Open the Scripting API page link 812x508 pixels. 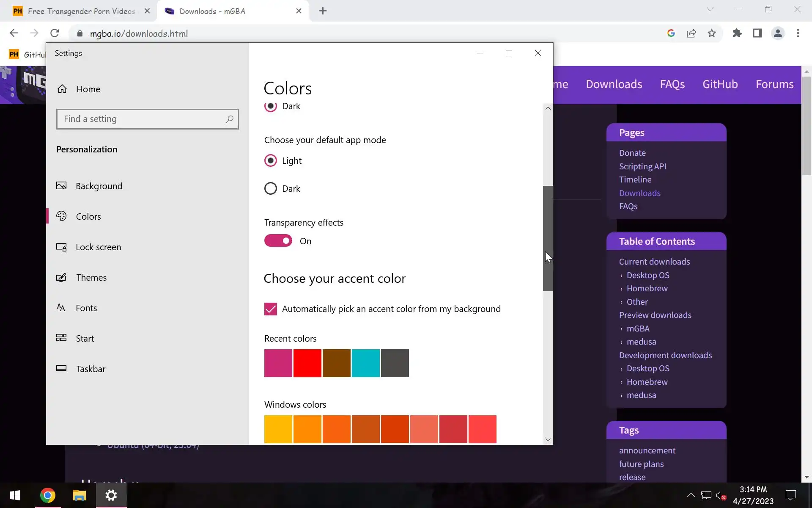click(x=642, y=166)
